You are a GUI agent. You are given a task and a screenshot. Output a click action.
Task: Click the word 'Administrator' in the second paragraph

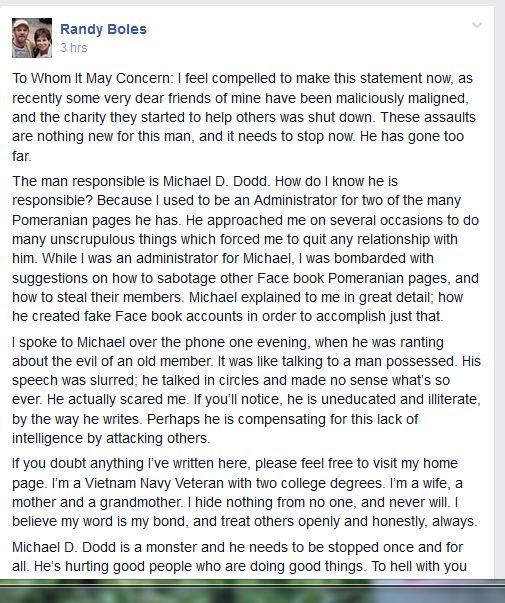point(293,200)
